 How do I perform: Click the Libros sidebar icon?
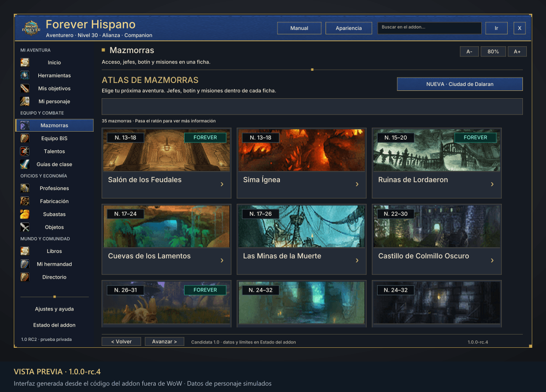(25, 251)
